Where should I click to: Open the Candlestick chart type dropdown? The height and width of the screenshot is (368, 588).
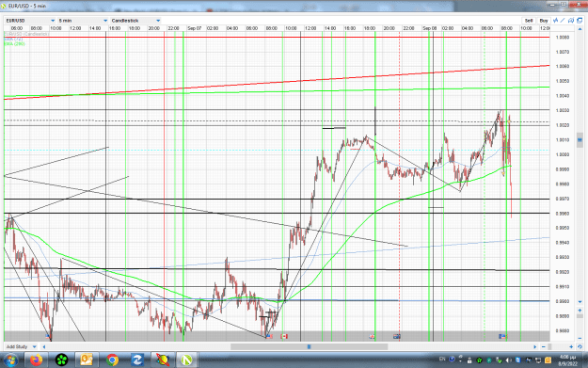coord(135,21)
